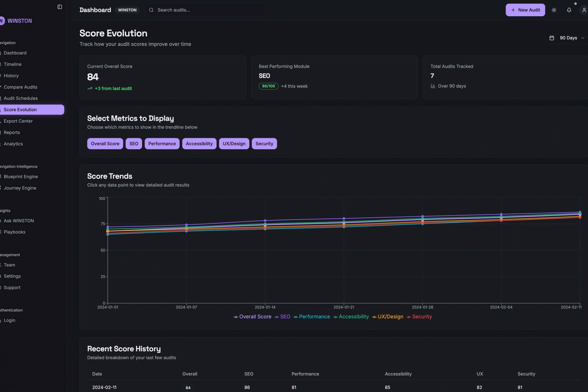The height and width of the screenshot is (392, 588).
Task: Open user profile avatar icon
Action: 584,10
